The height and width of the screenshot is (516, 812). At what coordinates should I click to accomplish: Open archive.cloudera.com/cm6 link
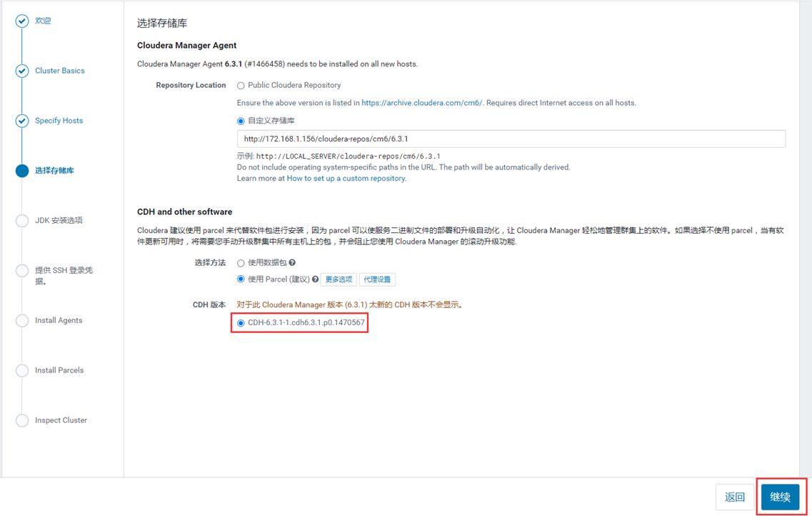(422, 103)
